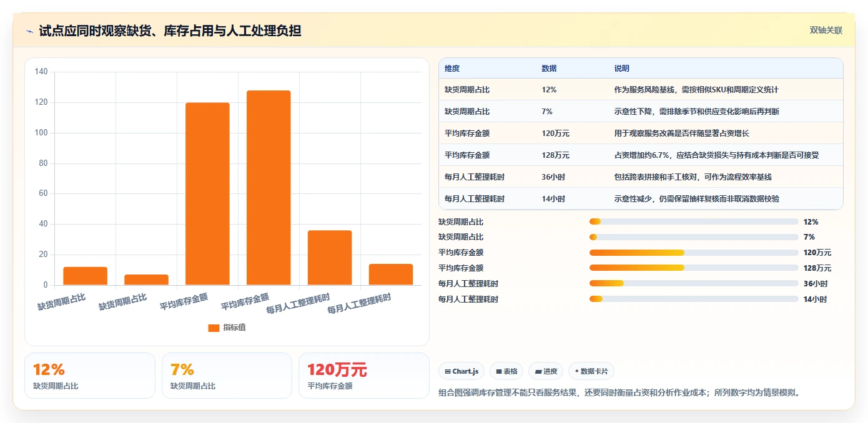Screen dimensions: 868x423
Task: Click the chart bar reaching 36
Action: tap(330, 258)
